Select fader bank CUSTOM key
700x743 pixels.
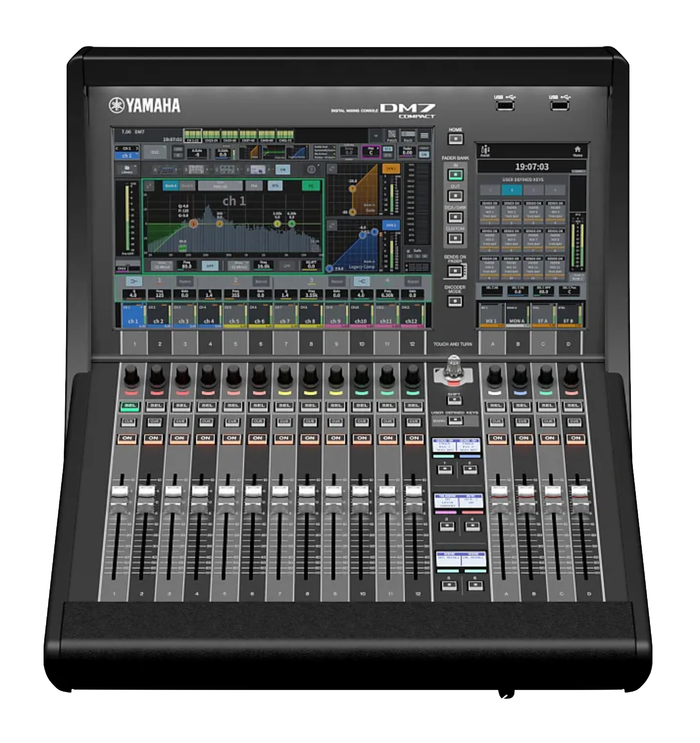[455, 239]
